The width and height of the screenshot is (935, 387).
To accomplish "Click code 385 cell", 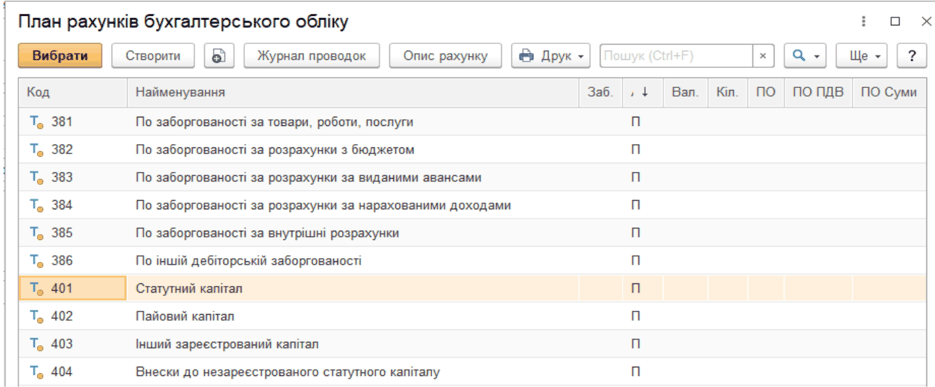I will pos(73,233).
